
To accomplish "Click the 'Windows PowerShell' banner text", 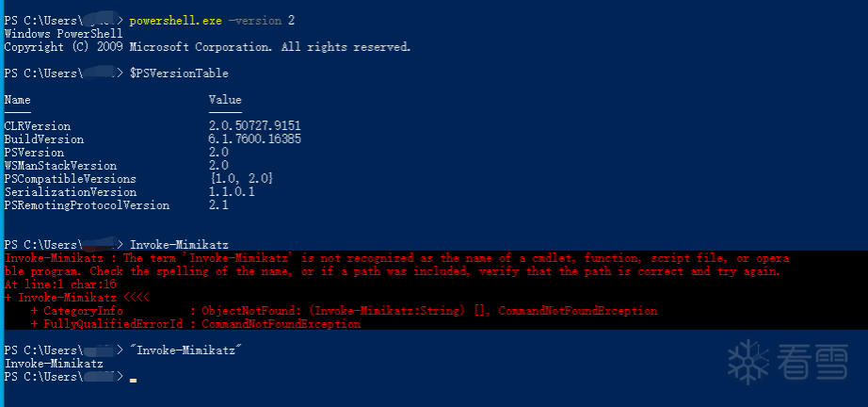I will pyautogui.click(x=64, y=33).
